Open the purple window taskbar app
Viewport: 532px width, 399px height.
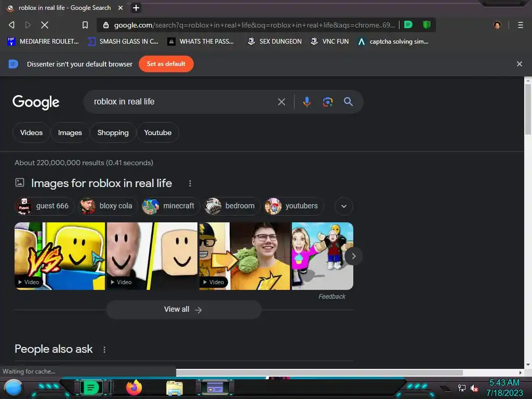click(215, 388)
